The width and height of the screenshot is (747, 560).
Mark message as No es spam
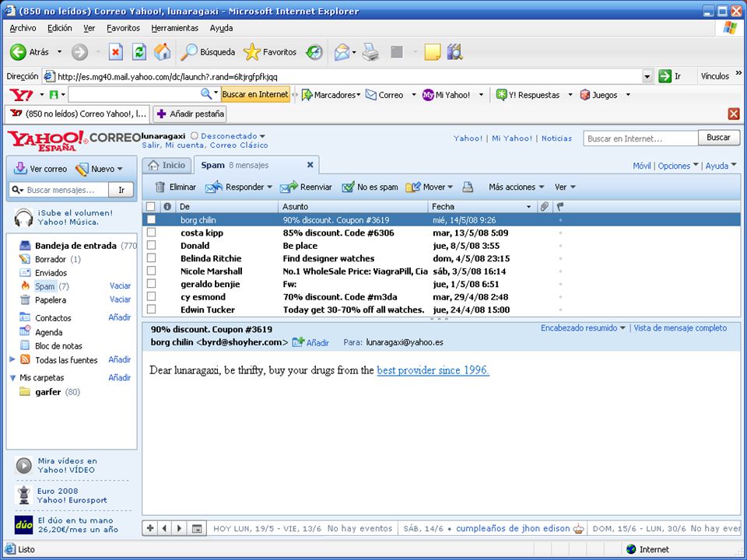click(x=370, y=187)
